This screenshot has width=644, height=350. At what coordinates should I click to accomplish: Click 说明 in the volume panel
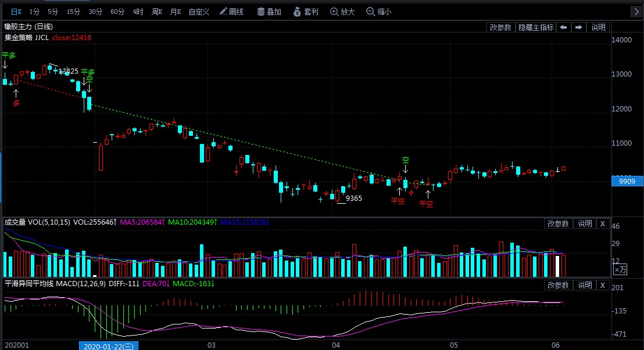click(x=585, y=223)
